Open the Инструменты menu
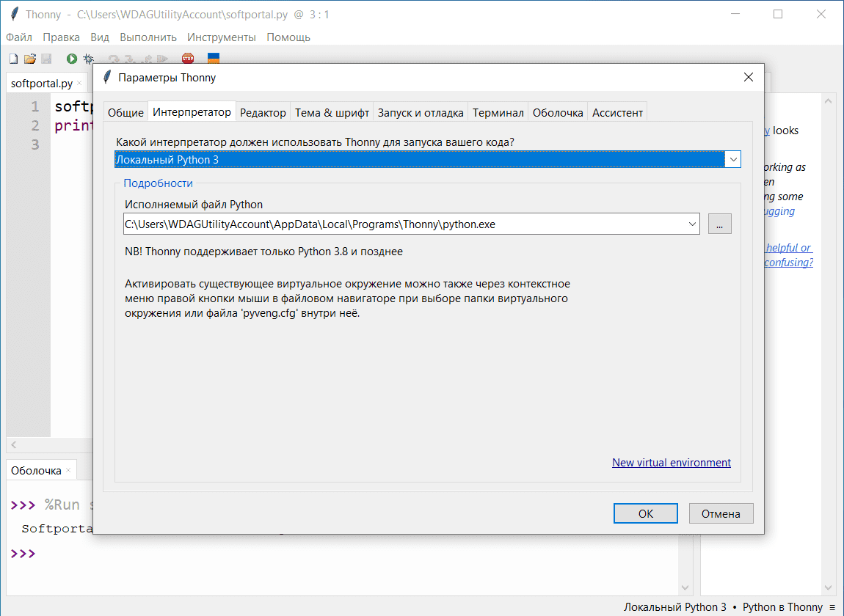The image size is (844, 616). (221, 37)
